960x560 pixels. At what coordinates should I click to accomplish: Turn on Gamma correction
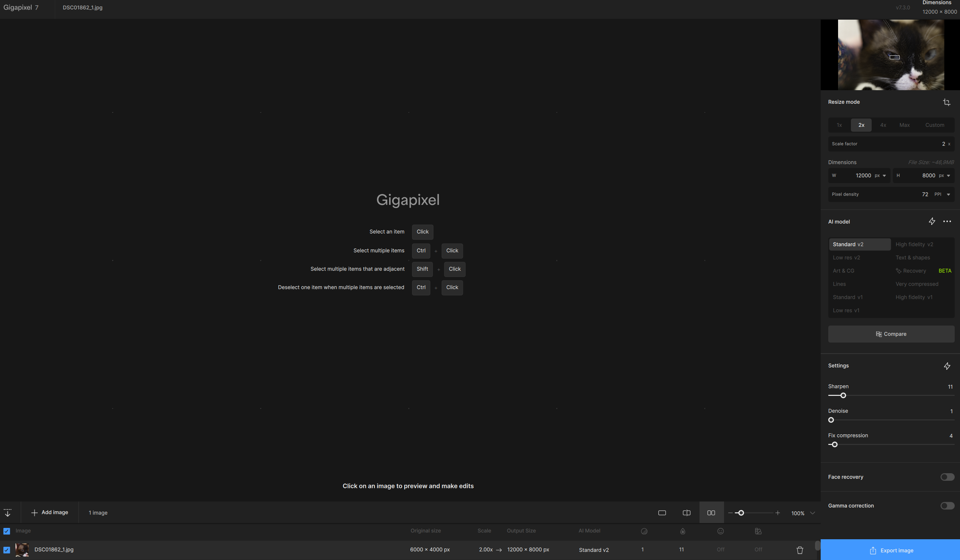pos(947,506)
